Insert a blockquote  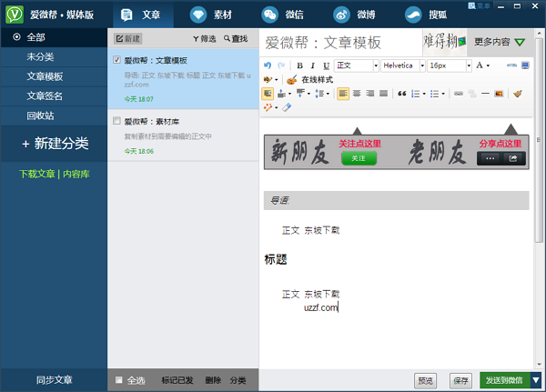tap(402, 94)
